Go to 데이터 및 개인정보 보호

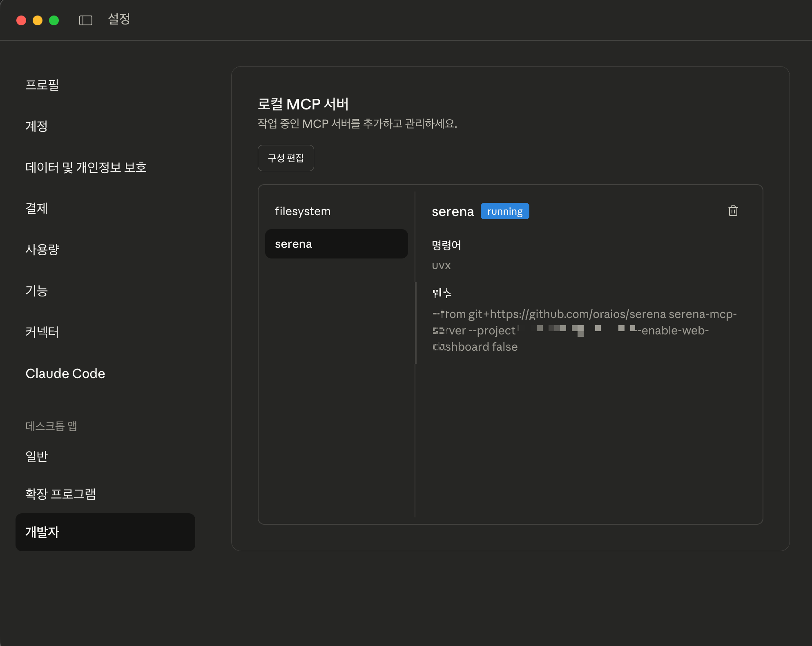(x=86, y=167)
